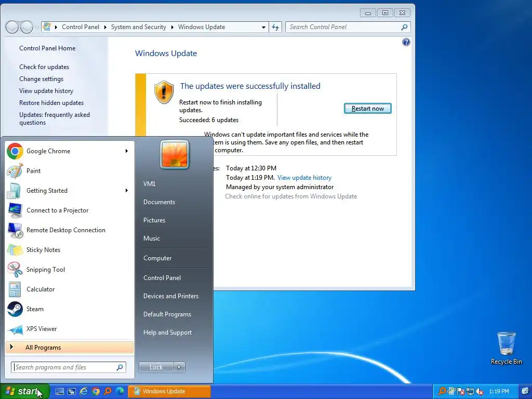Launch the Snipping Tool
Image resolution: width=532 pixels, height=399 pixels.
pyautogui.click(x=70, y=270)
